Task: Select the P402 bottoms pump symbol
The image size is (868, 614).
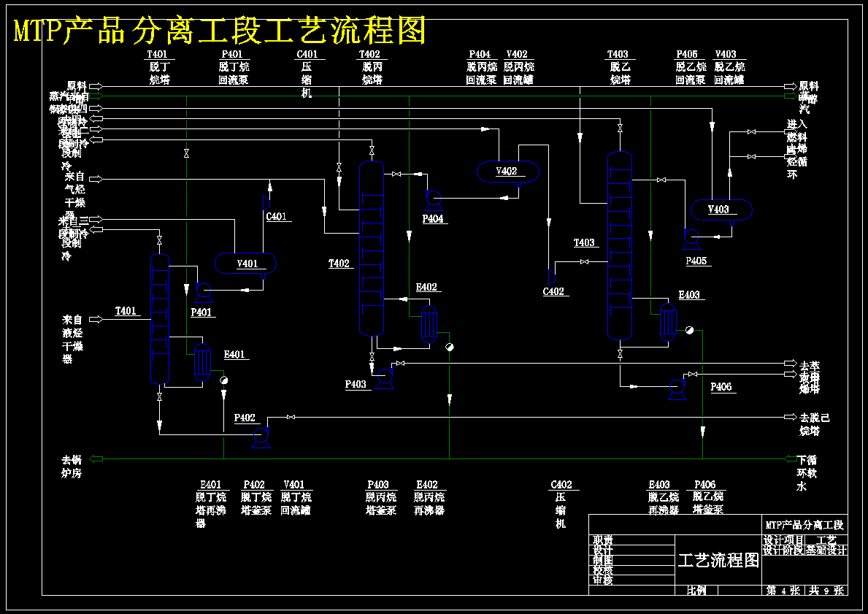Action: tap(261, 437)
